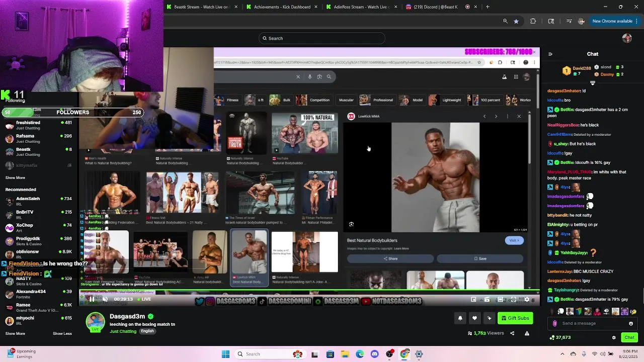Open AdamSaleh recommended channel

coord(39,201)
